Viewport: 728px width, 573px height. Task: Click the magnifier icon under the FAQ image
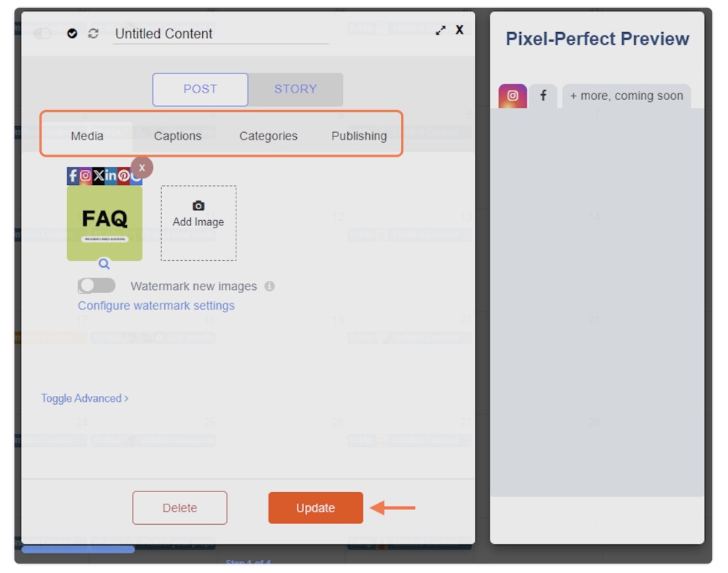click(x=104, y=264)
